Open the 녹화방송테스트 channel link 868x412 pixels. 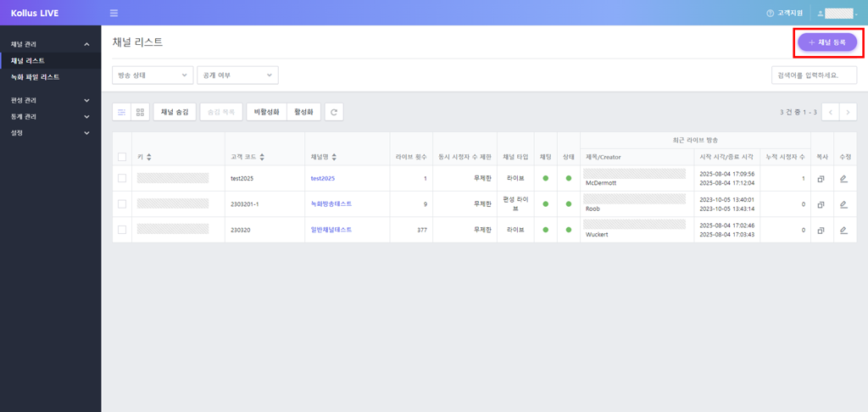(331, 204)
